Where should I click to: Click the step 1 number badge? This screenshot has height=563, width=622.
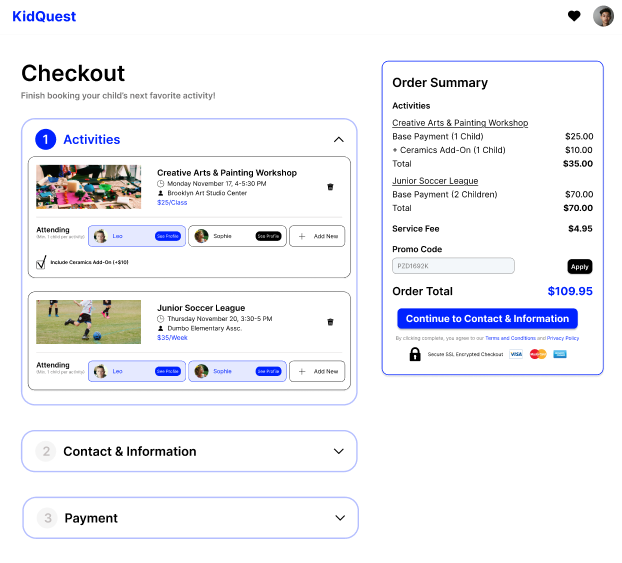point(46,139)
